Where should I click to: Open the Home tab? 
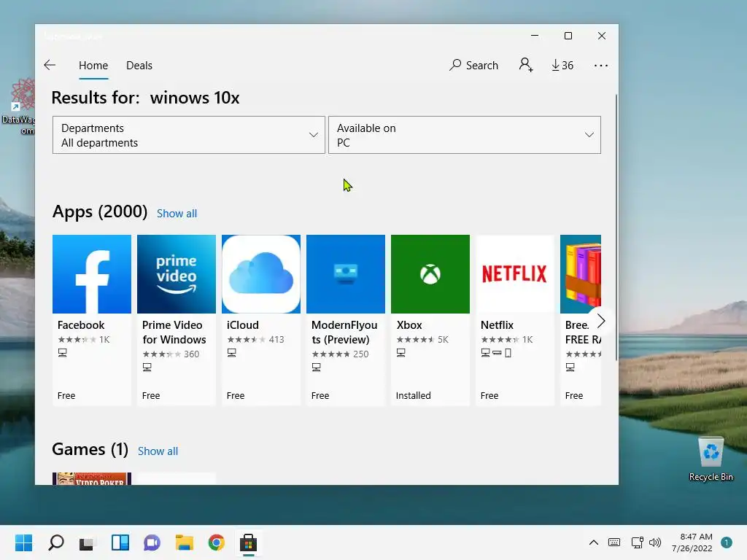pyautogui.click(x=93, y=65)
